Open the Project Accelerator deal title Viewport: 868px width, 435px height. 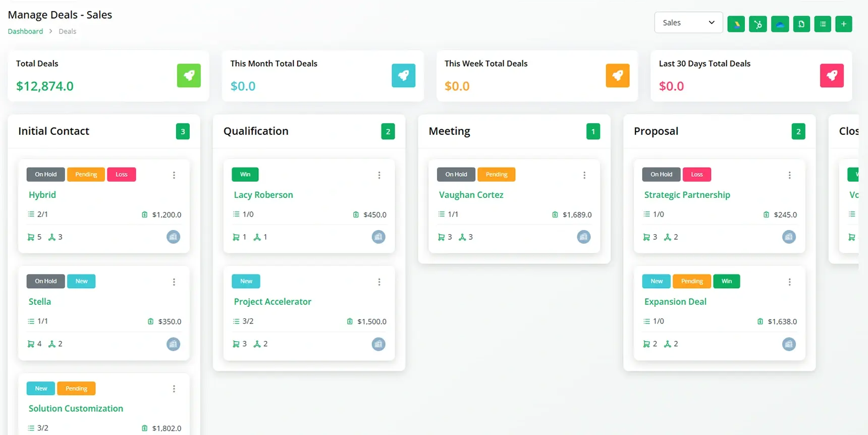[x=273, y=302]
